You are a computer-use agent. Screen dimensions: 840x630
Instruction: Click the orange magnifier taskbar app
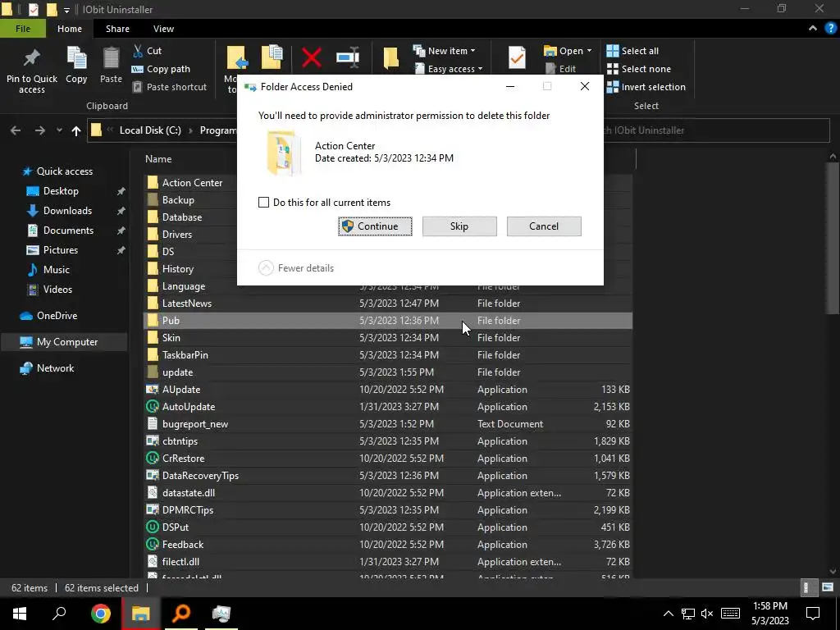[181, 614]
